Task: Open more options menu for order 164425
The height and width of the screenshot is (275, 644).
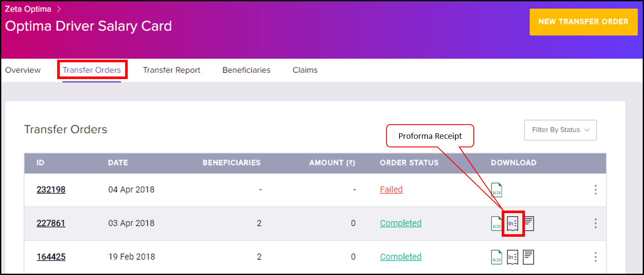Action: (x=595, y=257)
